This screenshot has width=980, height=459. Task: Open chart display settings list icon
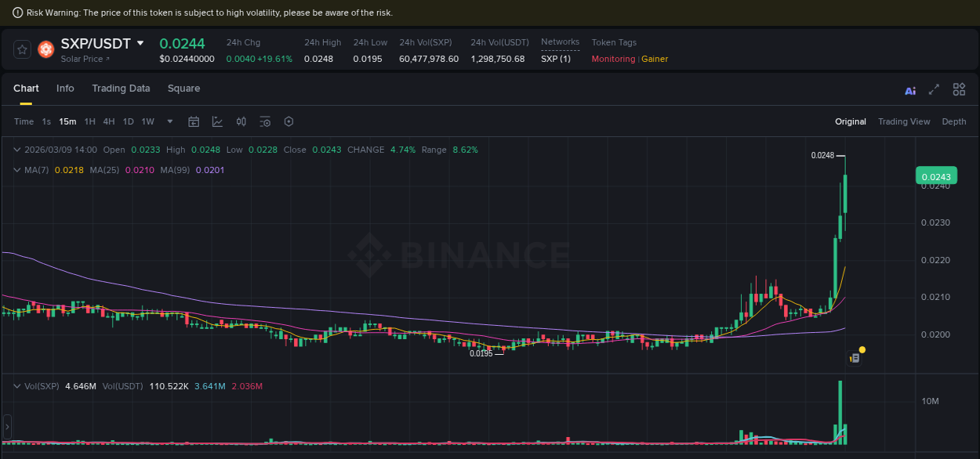tap(264, 121)
